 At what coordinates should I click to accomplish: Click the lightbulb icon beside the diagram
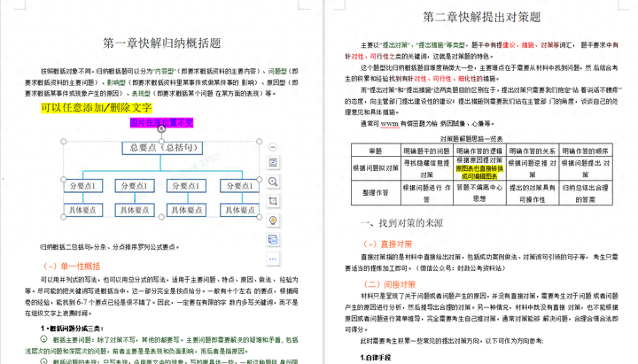pyautogui.click(x=274, y=220)
